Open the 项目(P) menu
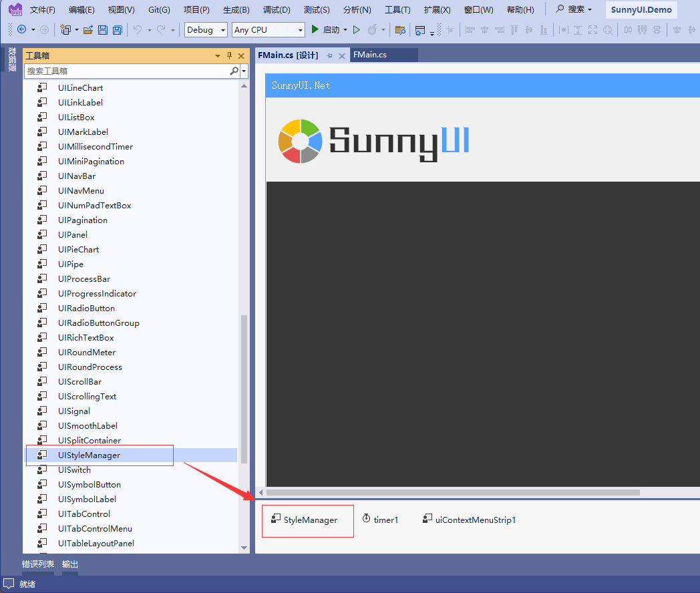Viewport: 700px width, 593px height. coord(196,9)
